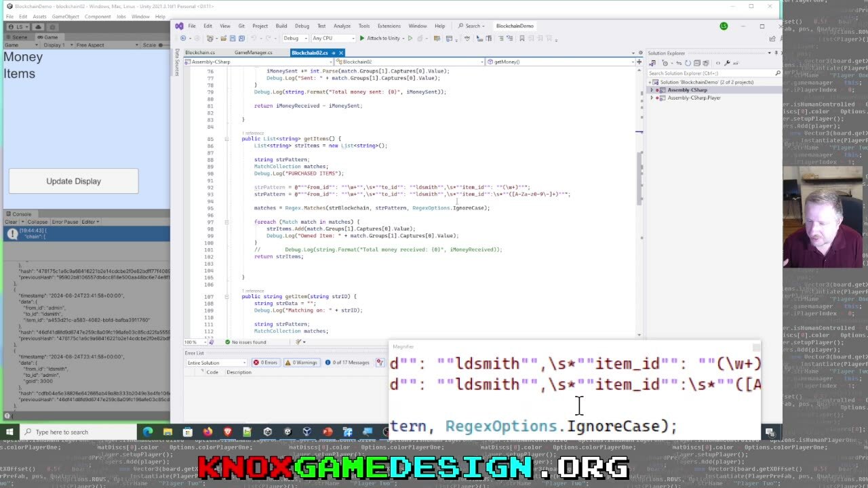Start debugging with Attach to Unity play icon

(x=362, y=38)
